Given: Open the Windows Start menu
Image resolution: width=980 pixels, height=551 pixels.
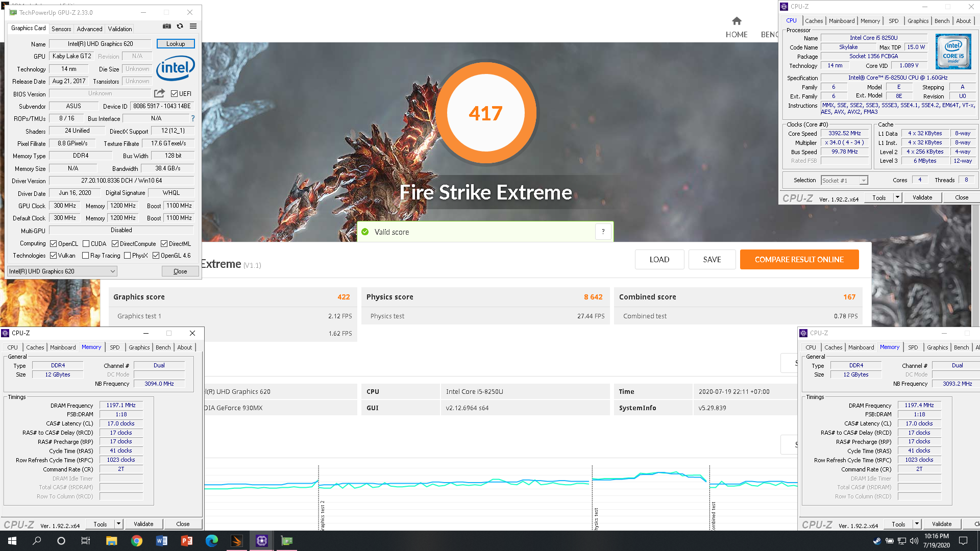Looking at the screenshot, I should tap(12, 541).
